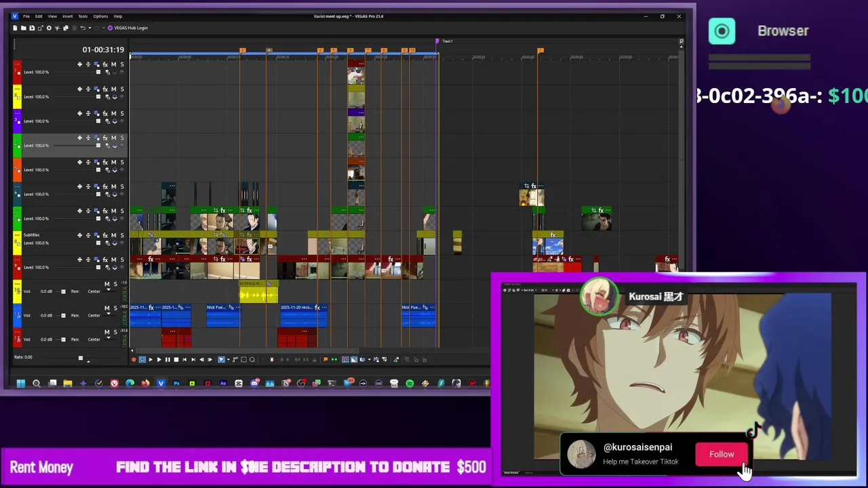
Task: Click level slider handle on Subtitles track
Action: tap(98, 243)
